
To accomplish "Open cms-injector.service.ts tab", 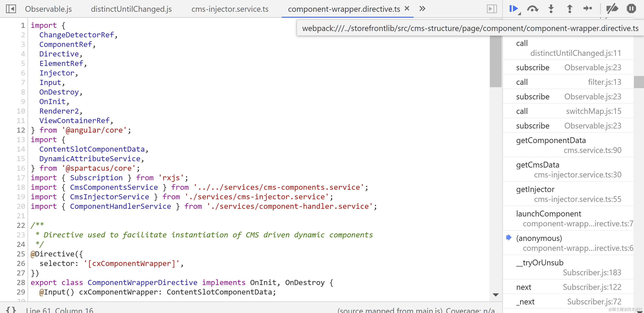I will [230, 9].
